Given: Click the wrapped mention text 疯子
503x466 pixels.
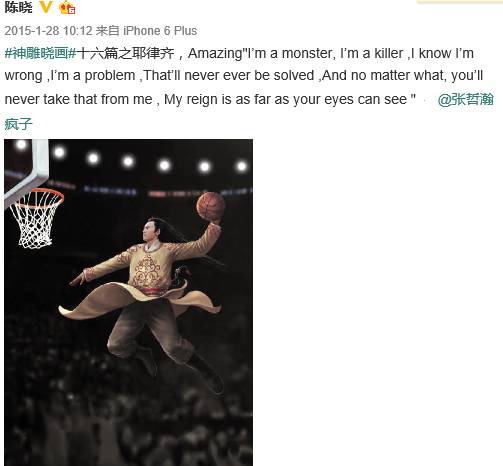Looking at the screenshot, I should [x=18, y=124].
